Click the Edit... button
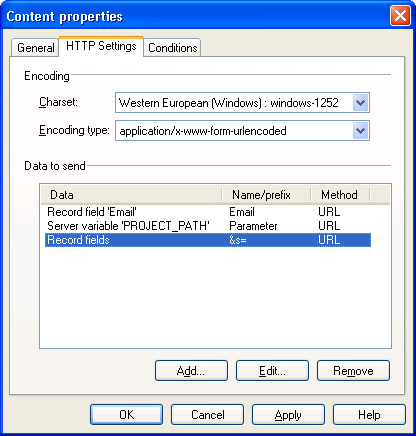The width and height of the screenshot is (416, 436). point(272,371)
